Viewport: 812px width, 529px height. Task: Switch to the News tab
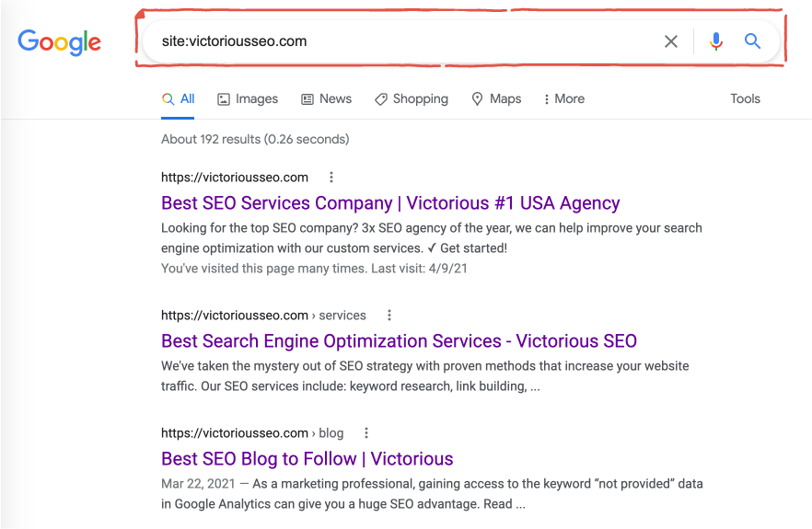coord(327,99)
